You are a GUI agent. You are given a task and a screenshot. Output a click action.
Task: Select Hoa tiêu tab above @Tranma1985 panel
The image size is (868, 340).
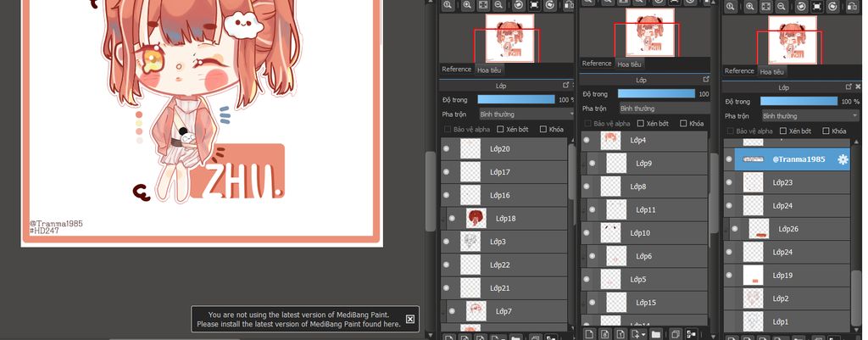pos(772,71)
